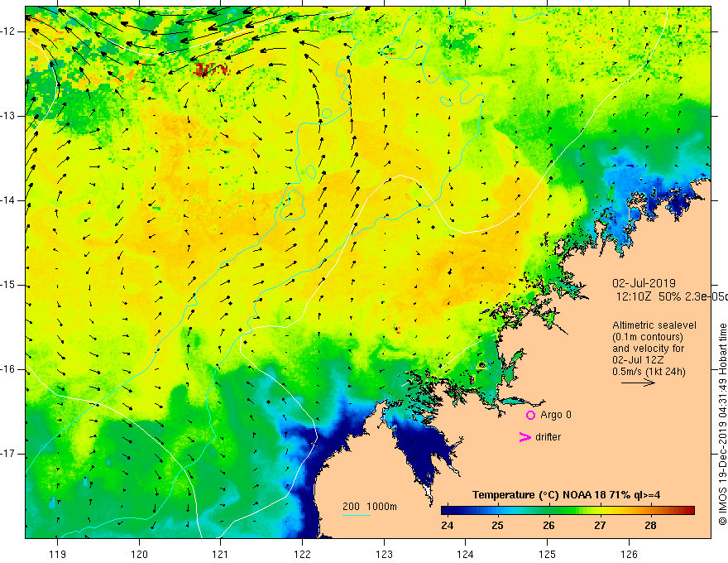Click longitude axis label 125

pos(548,554)
